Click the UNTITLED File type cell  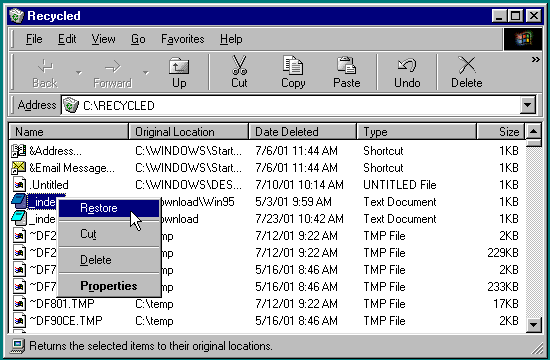(400, 185)
